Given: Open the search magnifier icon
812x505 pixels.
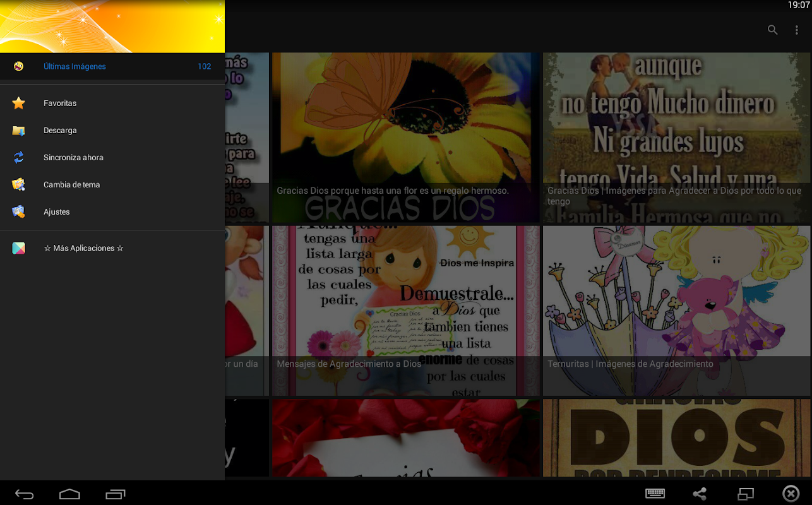Looking at the screenshot, I should (772, 30).
